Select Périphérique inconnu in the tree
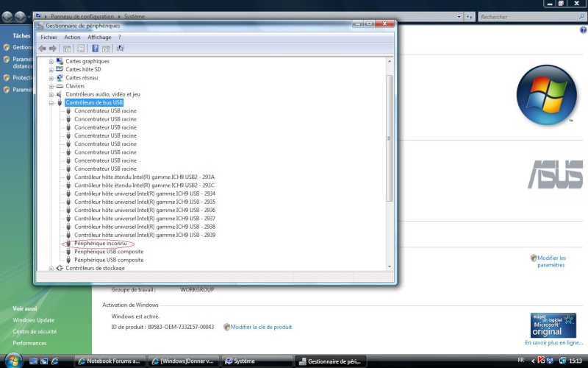This screenshot has height=368, width=588. tap(101, 244)
